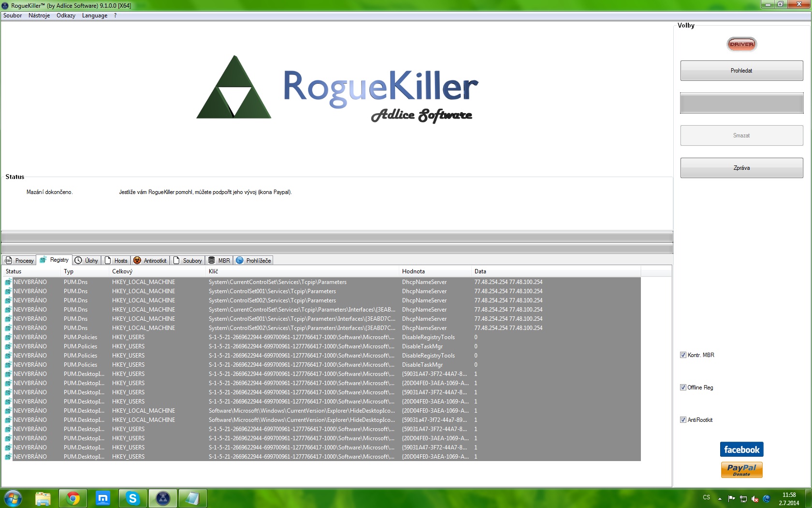812x508 pixels.
Task: Sort by the Klíč column header
Action: point(302,271)
